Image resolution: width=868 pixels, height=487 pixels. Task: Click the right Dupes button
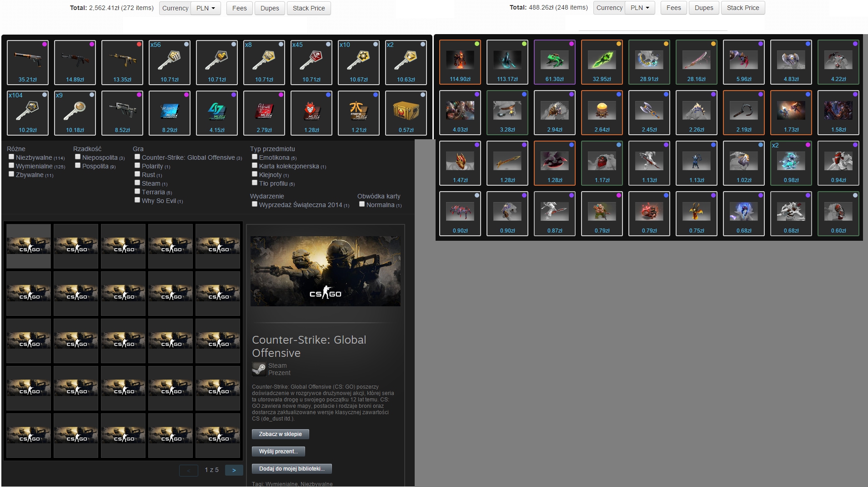tap(703, 8)
